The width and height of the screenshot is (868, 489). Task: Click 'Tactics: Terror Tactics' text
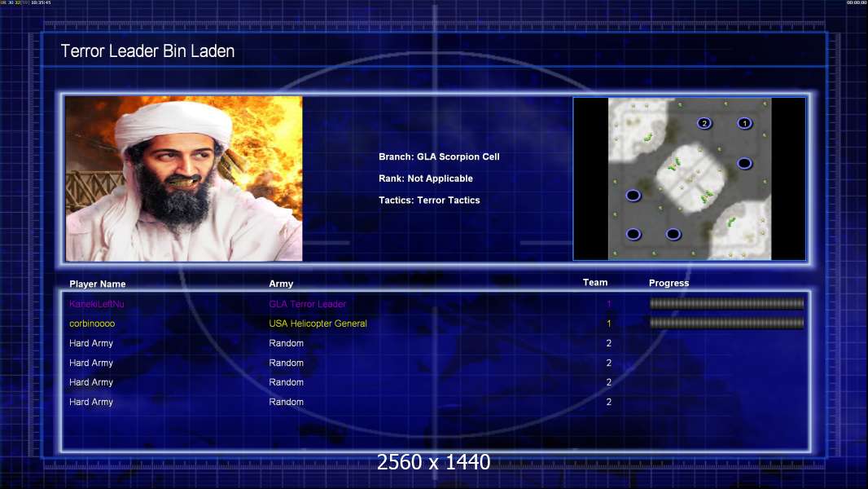point(429,200)
